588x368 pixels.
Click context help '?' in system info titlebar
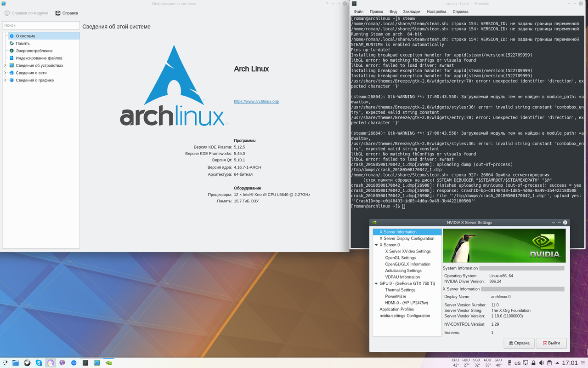(x=328, y=4)
